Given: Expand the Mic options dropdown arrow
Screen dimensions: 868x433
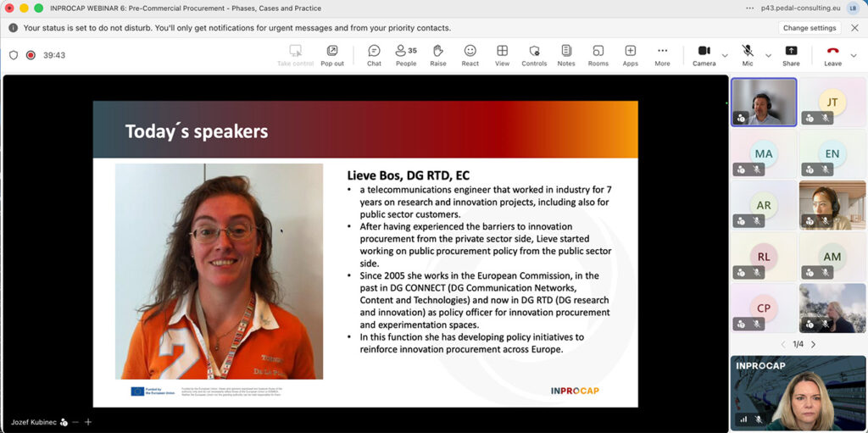Looking at the screenshot, I should pos(768,56).
